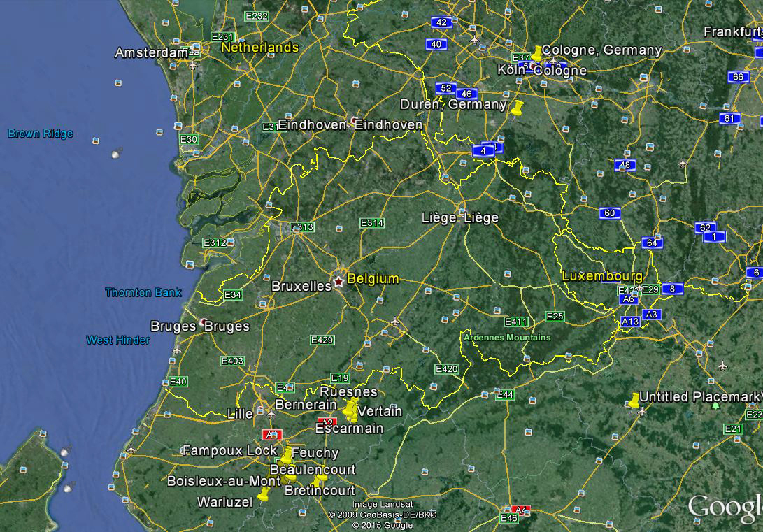Select the Warluzel yellow pushpin

pyautogui.click(x=263, y=494)
